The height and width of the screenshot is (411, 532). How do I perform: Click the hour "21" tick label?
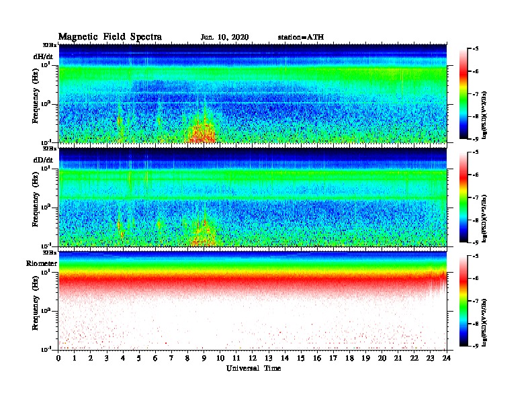pos(398,358)
